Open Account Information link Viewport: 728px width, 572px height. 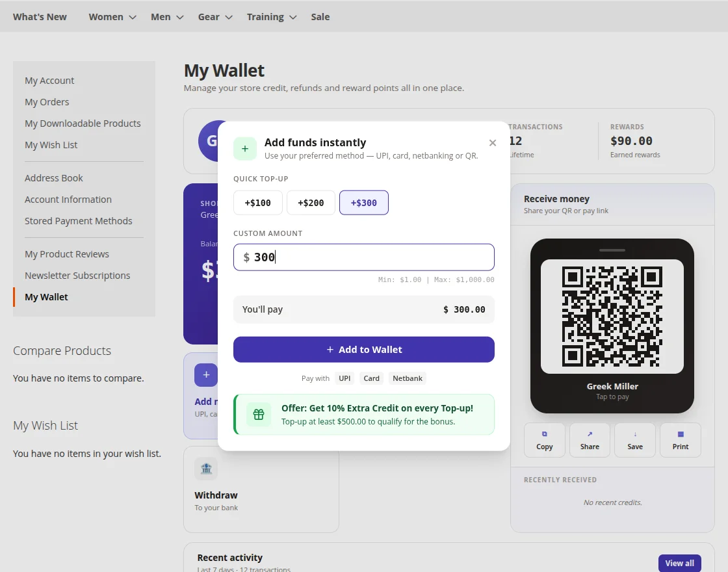point(68,199)
